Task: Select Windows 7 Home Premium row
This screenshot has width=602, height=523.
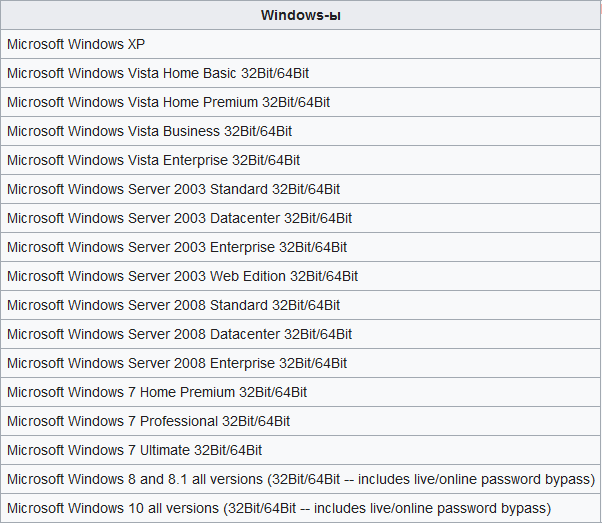Action: coord(157,392)
